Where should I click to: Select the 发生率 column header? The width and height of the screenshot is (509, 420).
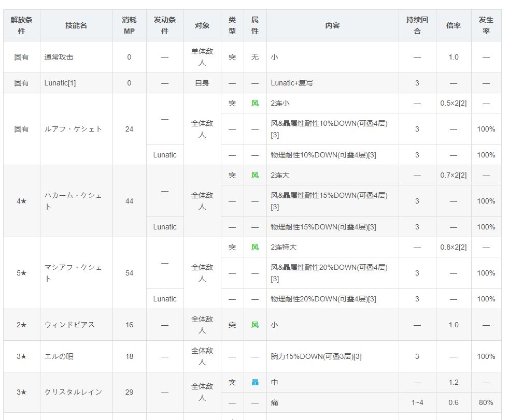pyautogui.click(x=486, y=25)
